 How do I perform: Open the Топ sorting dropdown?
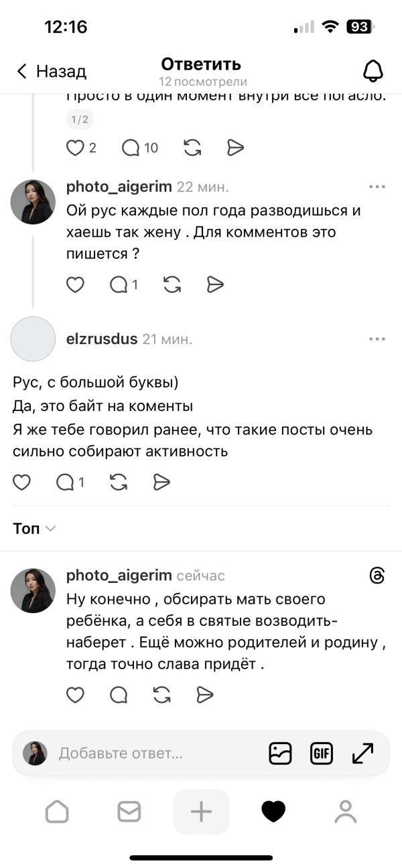pyautogui.click(x=32, y=528)
